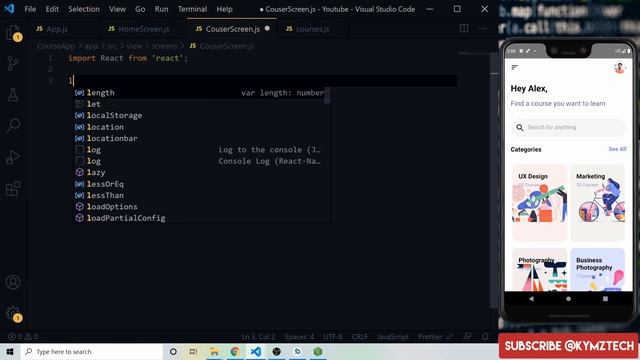The height and width of the screenshot is (360, 640).
Task: Open the Manage gear menu
Action: pos(13,313)
